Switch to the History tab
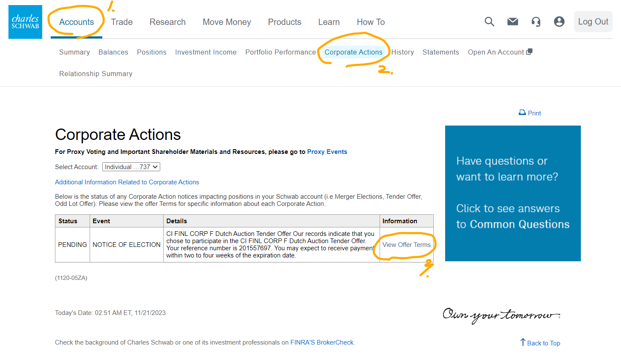The height and width of the screenshot is (364, 621). [x=402, y=52]
